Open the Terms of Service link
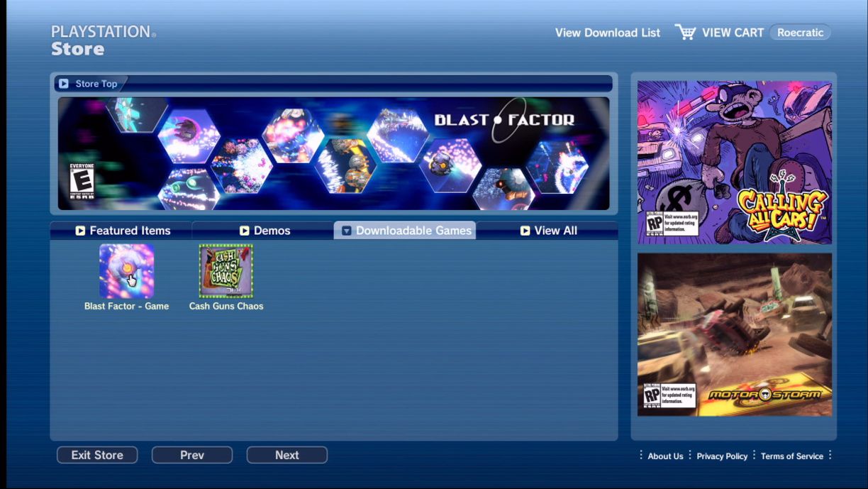This screenshot has width=868, height=489. [x=792, y=456]
